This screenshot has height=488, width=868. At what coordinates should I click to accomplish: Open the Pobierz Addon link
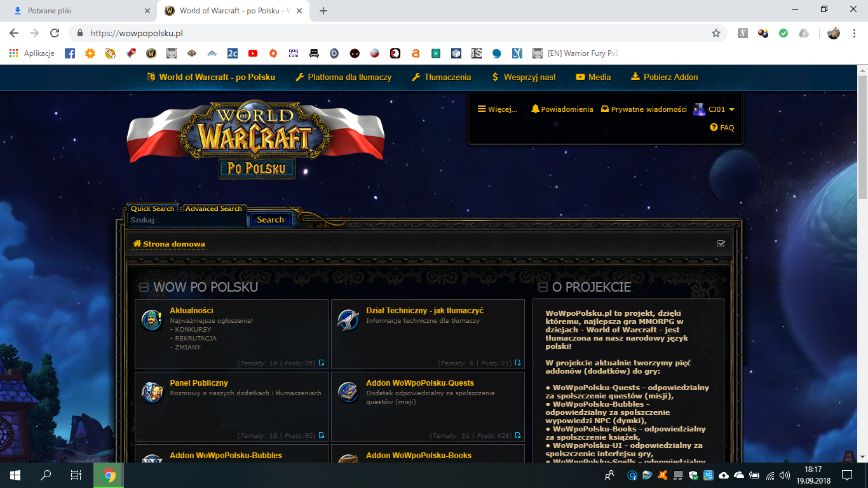[x=664, y=77]
